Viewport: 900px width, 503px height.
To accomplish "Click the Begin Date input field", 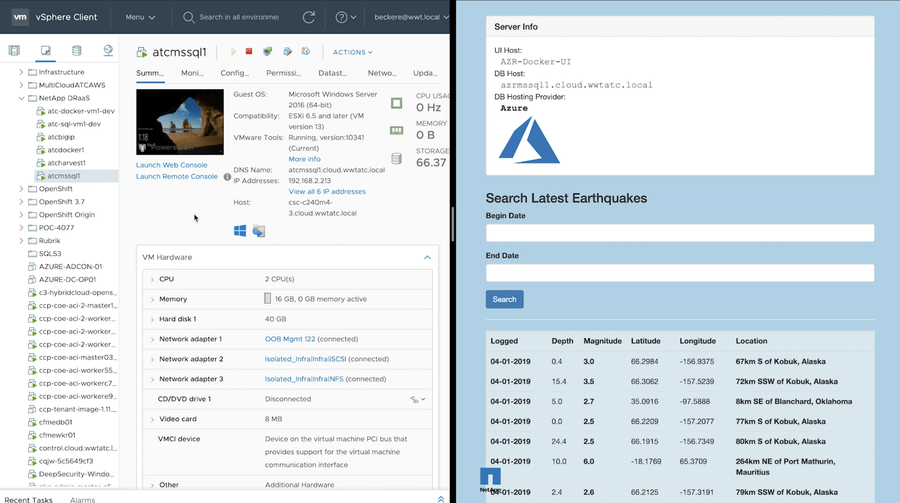I will [680, 233].
